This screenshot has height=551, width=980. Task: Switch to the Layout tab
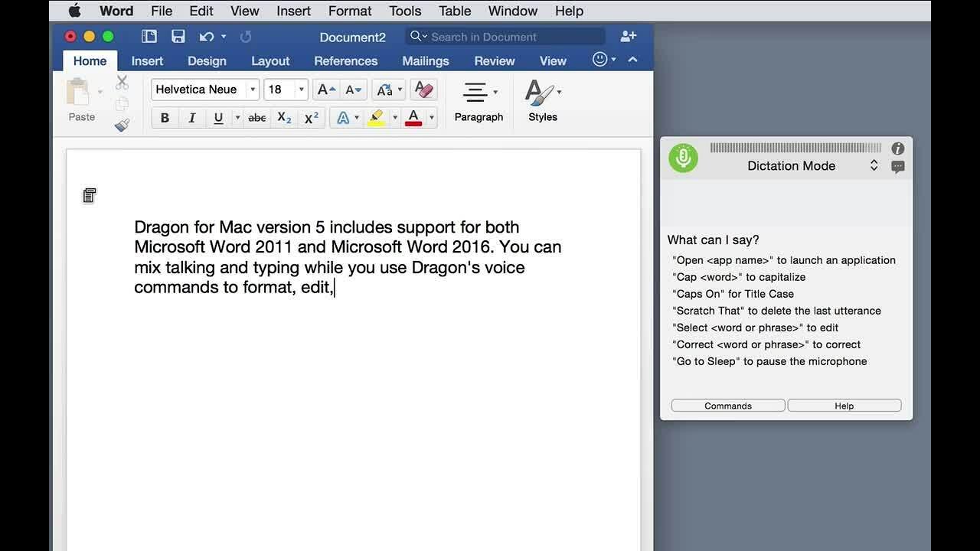[x=270, y=60]
